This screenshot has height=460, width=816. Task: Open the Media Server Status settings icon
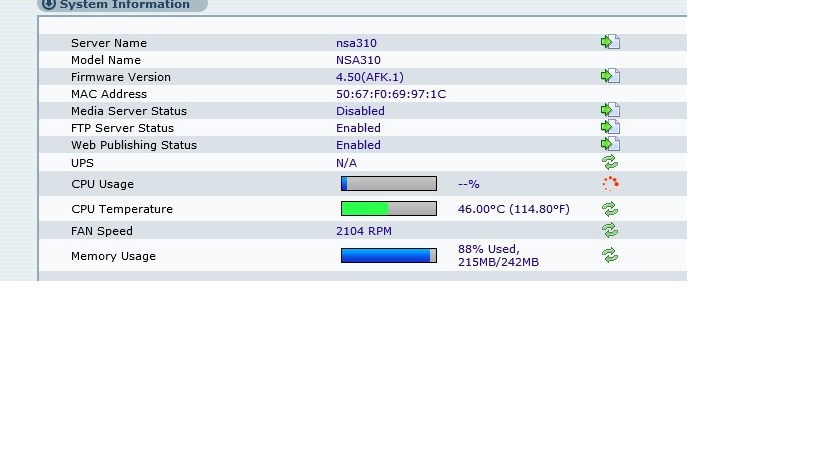pos(610,110)
